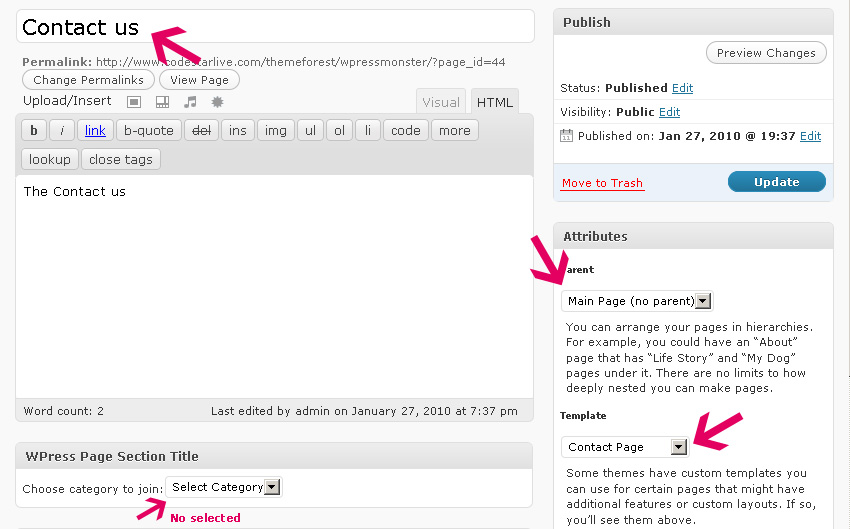Click the Add Video upload icon

(x=162, y=102)
